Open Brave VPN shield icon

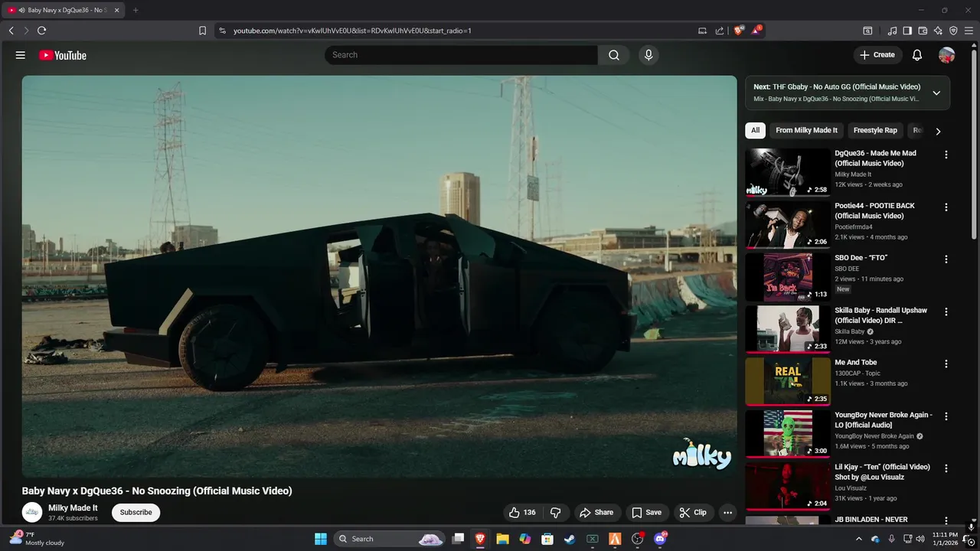(x=953, y=31)
